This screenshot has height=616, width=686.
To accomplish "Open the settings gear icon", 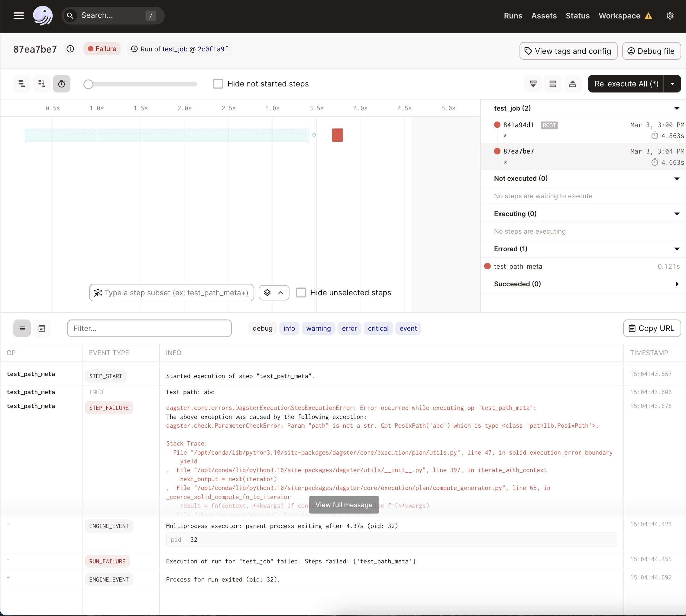I will point(670,16).
